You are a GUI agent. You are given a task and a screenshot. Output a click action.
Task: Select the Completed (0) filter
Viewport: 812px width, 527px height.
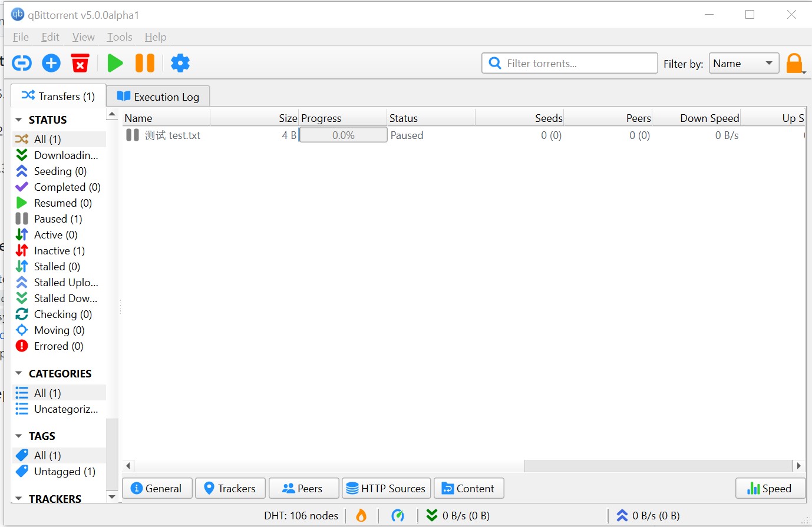59,187
